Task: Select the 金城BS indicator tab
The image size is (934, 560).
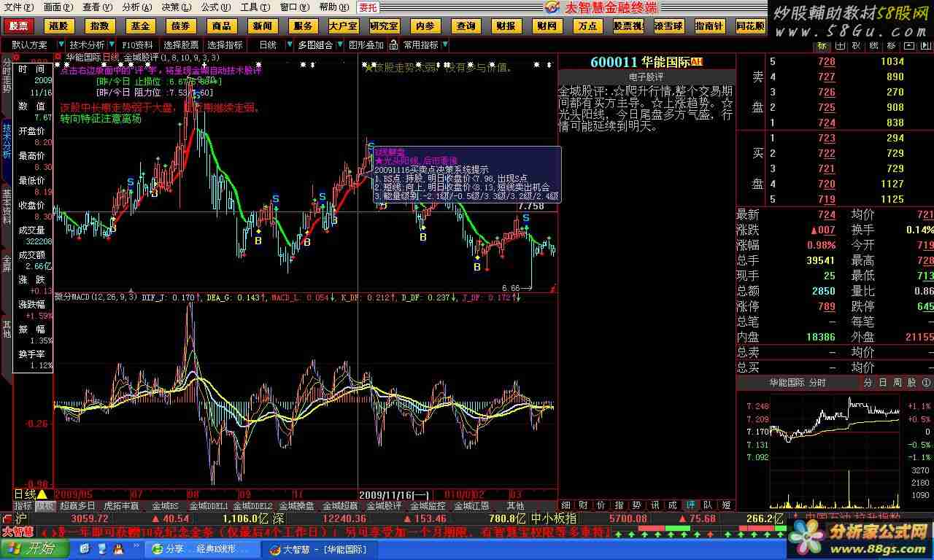Action: tap(165, 505)
